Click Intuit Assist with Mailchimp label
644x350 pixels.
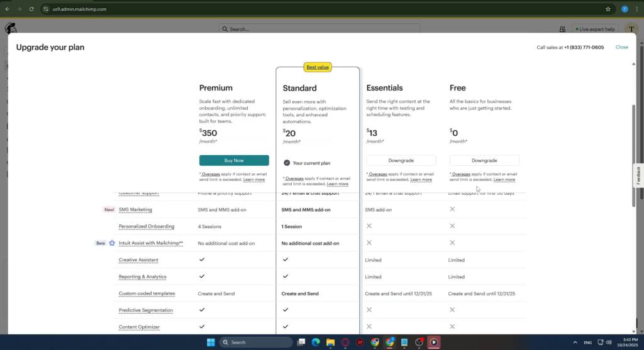[x=151, y=243]
